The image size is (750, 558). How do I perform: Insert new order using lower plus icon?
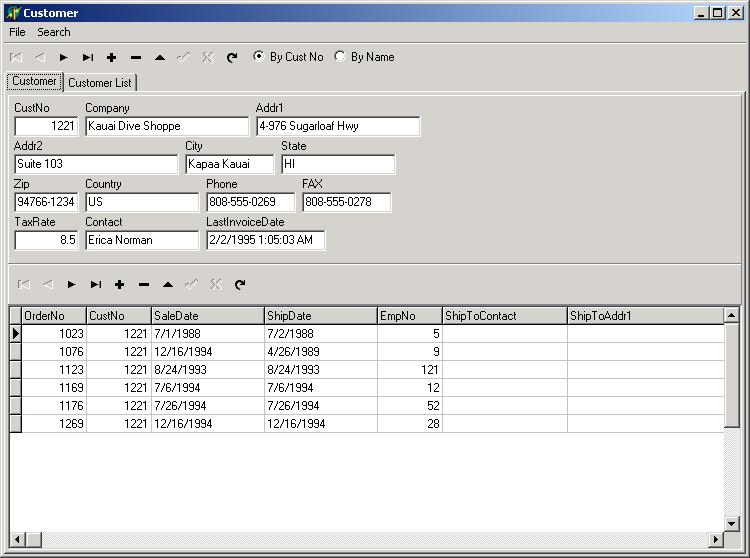pos(119,285)
